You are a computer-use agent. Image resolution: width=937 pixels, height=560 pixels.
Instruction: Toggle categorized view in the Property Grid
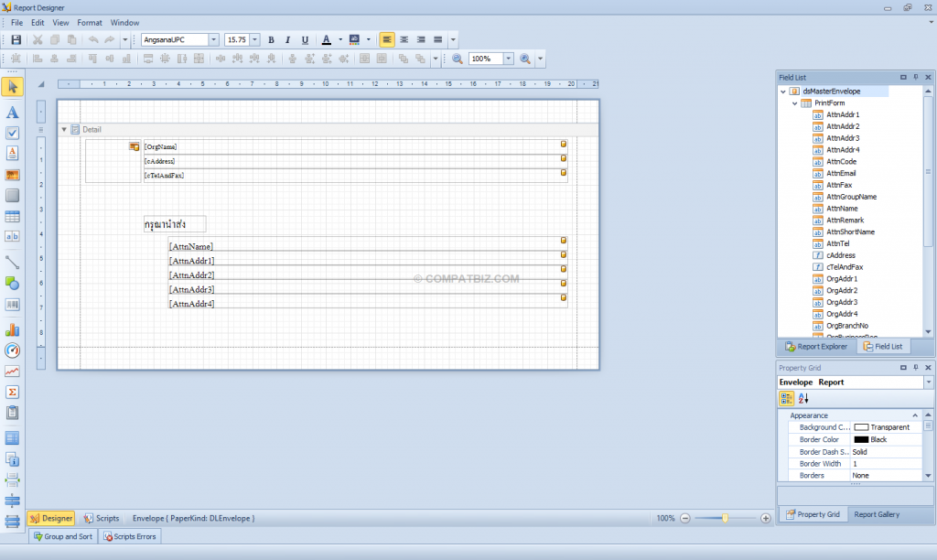[x=787, y=398]
